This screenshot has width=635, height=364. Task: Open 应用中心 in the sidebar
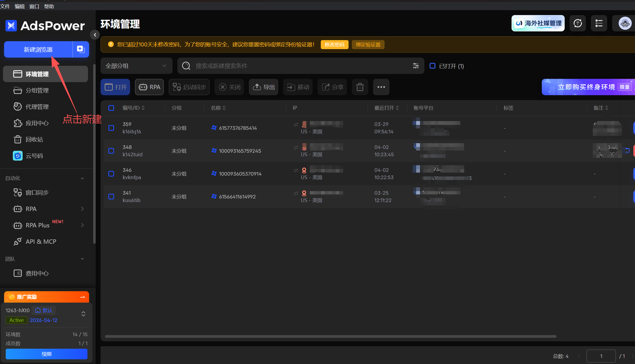pos(46,123)
